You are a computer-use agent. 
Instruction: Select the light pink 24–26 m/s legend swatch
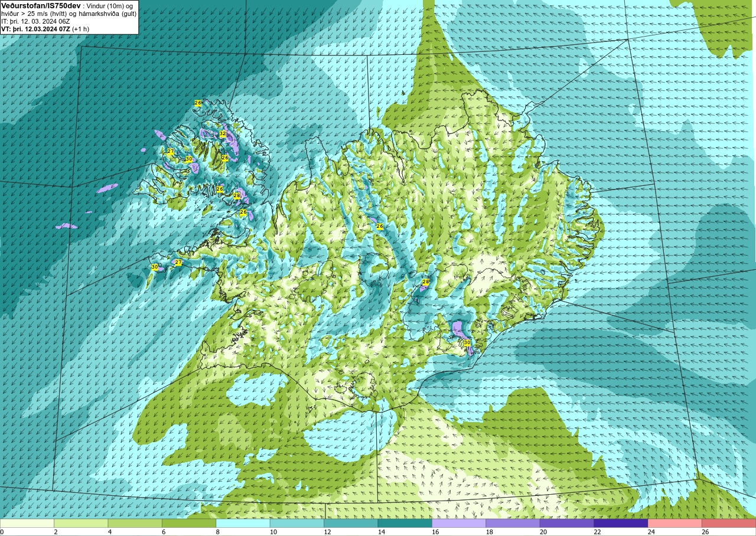(674, 523)
